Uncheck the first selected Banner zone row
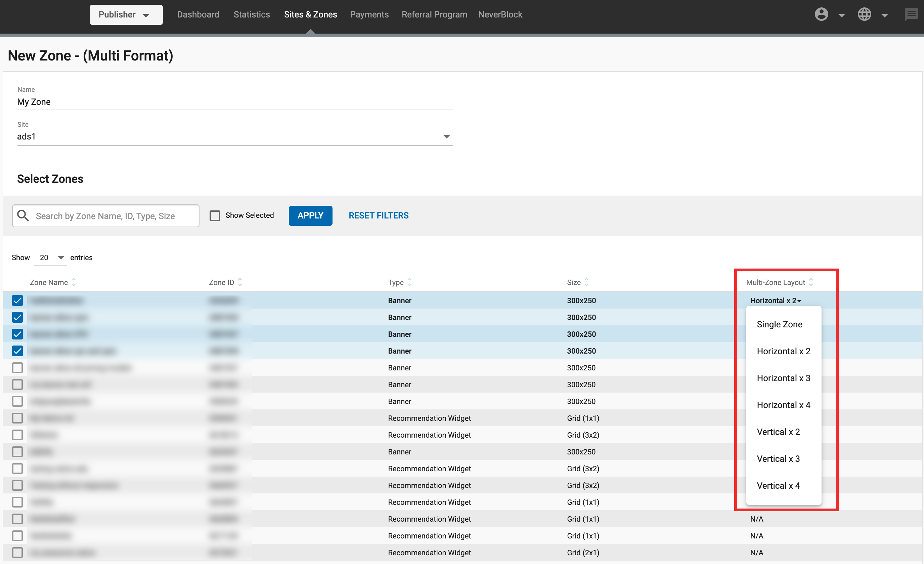The height and width of the screenshot is (564, 924). (x=17, y=300)
